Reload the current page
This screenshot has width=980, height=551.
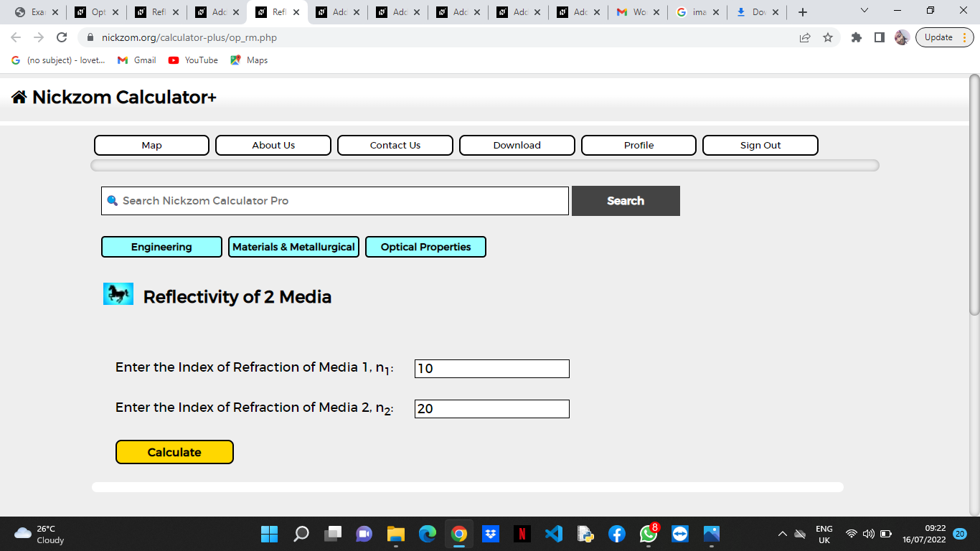62,37
